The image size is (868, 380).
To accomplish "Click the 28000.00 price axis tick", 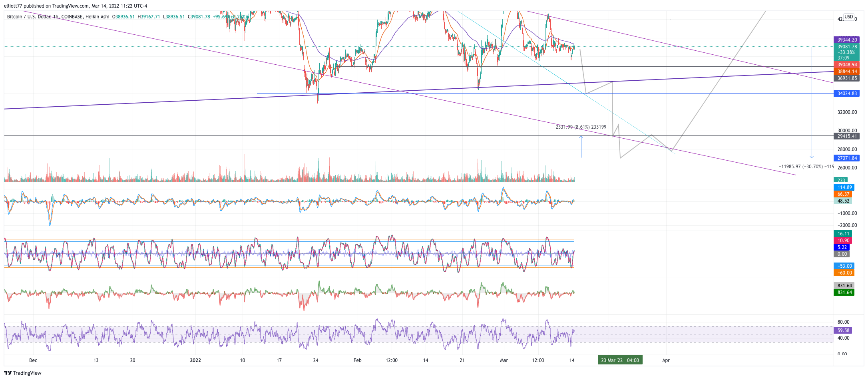I will (x=847, y=149).
